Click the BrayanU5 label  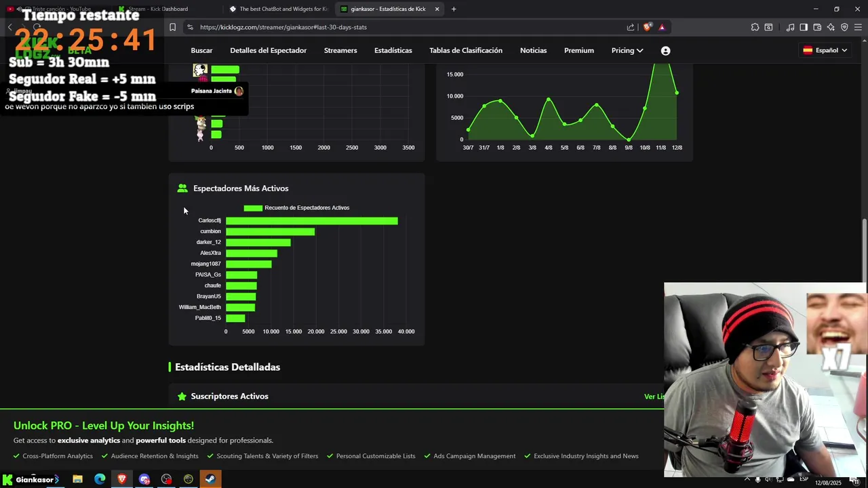209,297
